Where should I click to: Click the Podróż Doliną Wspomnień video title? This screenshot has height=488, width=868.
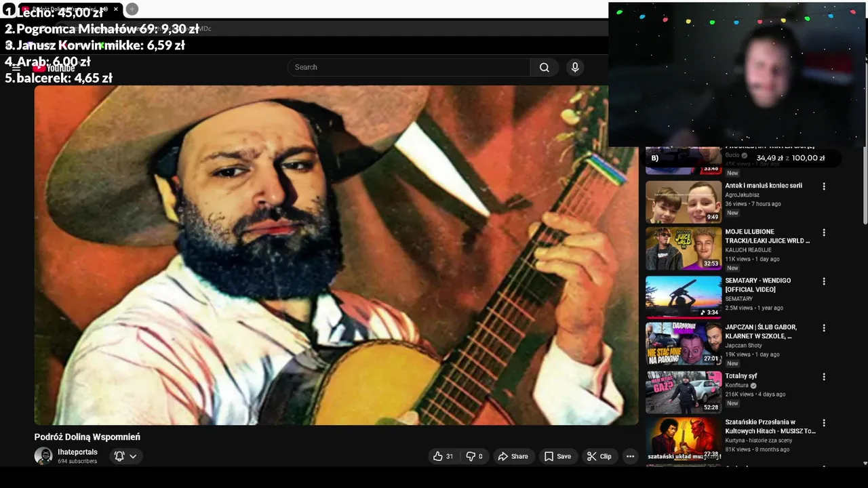click(x=87, y=437)
